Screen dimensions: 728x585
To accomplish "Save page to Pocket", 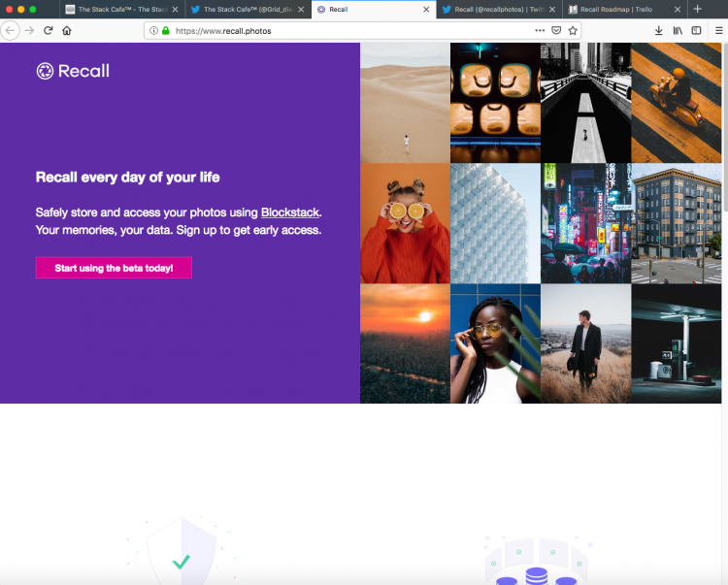I will coord(556,31).
